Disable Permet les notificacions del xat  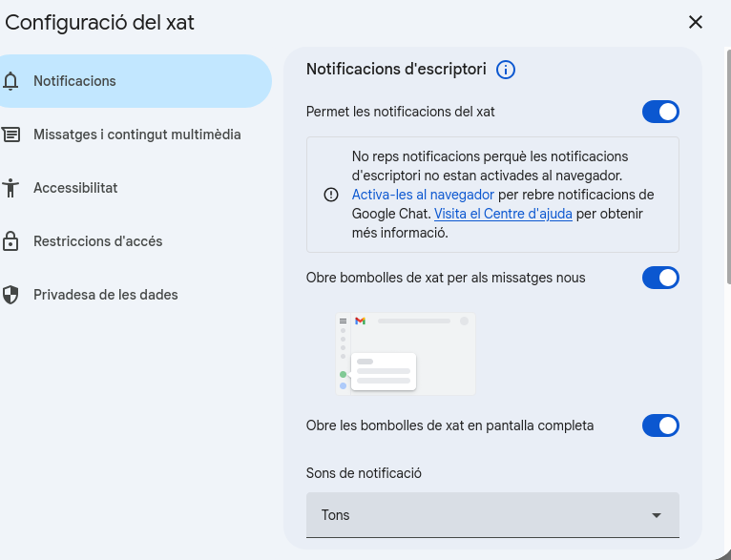tap(660, 112)
